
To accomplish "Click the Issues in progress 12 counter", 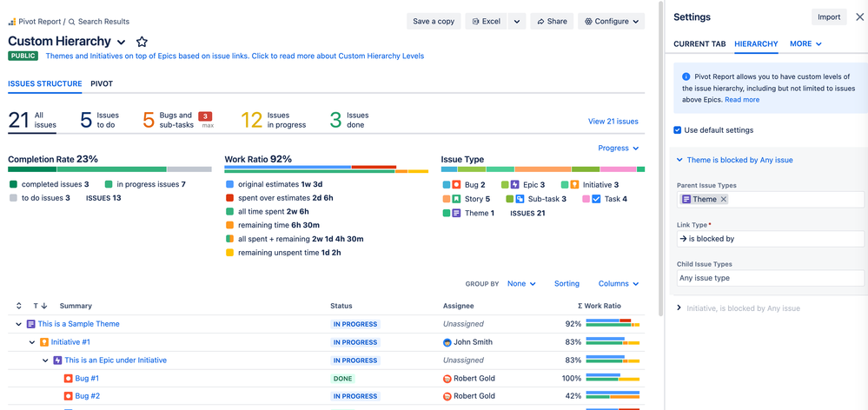I will pyautogui.click(x=274, y=120).
